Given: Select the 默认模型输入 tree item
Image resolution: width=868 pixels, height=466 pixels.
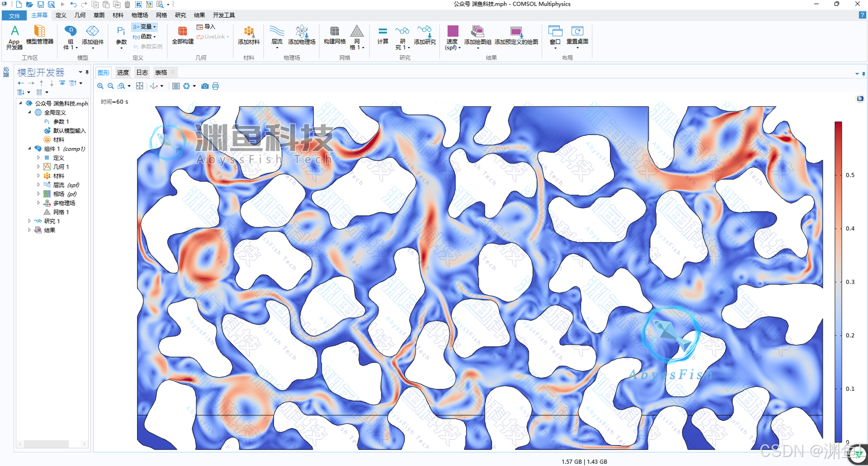Looking at the screenshot, I should [x=65, y=130].
